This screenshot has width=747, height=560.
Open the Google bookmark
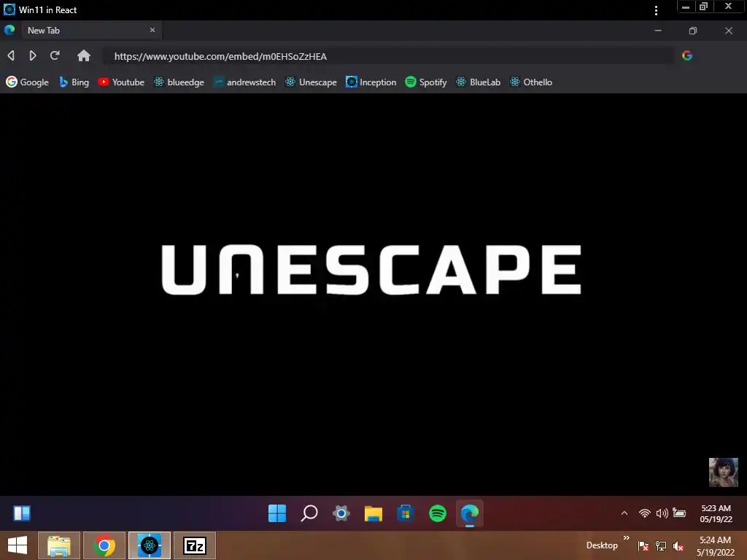pos(27,82)
